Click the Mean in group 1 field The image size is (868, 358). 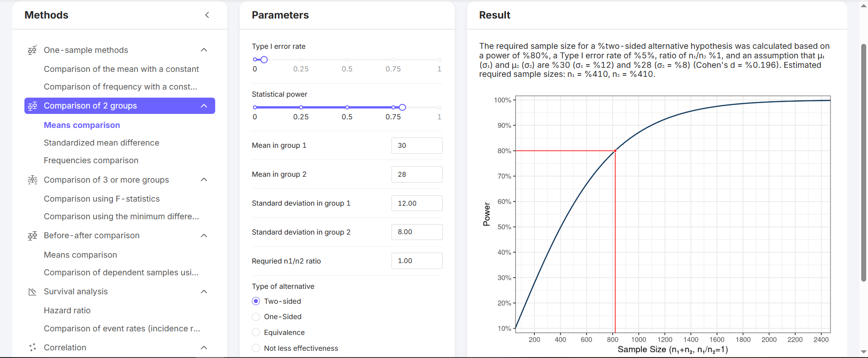pyautogui.click(x=416, y=146)
